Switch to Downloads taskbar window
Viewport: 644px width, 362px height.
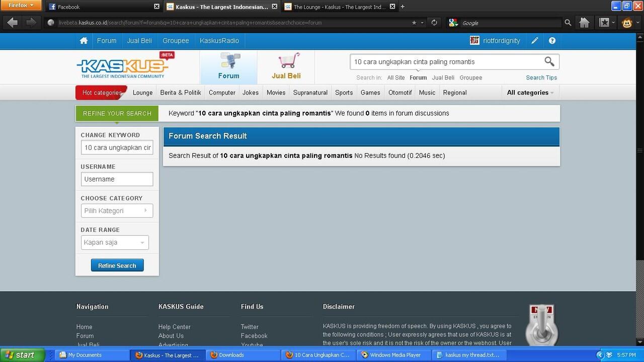pyautogui.click(x=243, y=355)
